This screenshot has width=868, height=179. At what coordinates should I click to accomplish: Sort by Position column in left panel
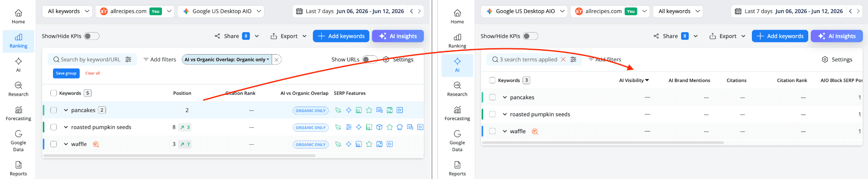182,93
